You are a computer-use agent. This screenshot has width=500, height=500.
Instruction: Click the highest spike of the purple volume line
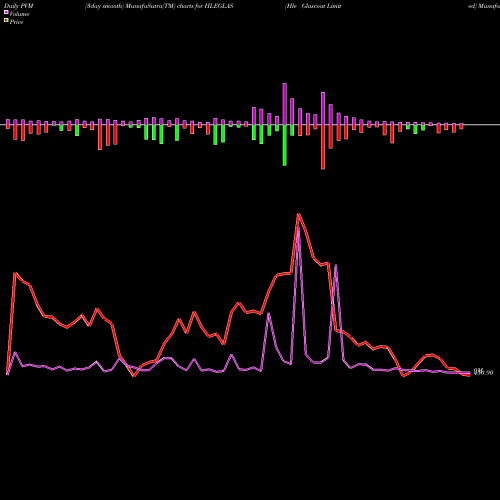(299, 228)
